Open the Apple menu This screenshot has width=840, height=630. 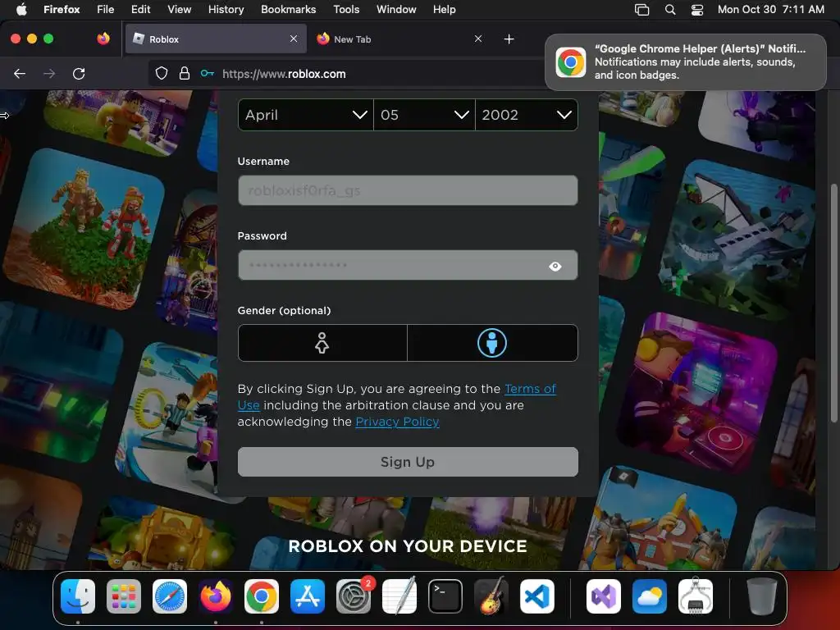coord(21,9)
